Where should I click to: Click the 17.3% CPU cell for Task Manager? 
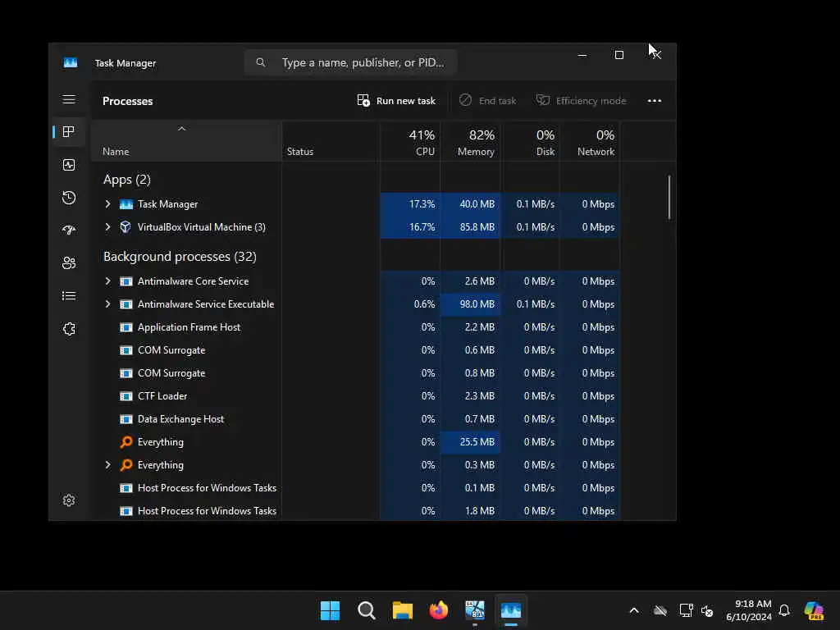(x=410, y=204)
